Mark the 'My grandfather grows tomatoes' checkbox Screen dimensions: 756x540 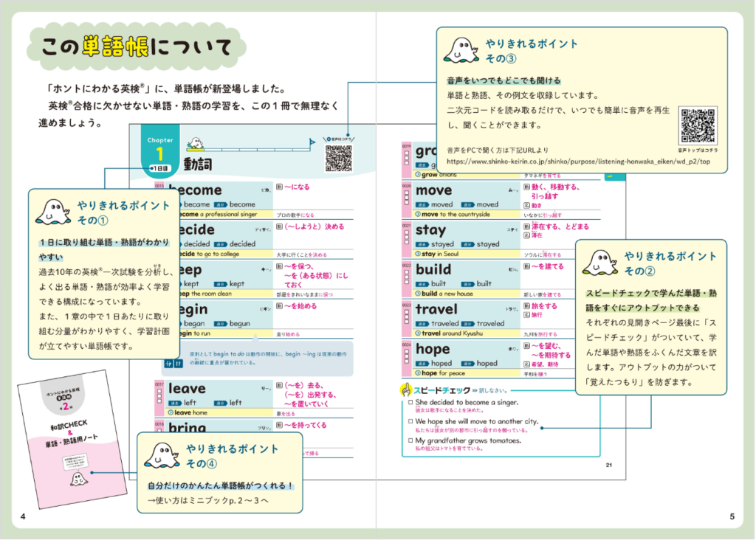(x=410, y=441)
